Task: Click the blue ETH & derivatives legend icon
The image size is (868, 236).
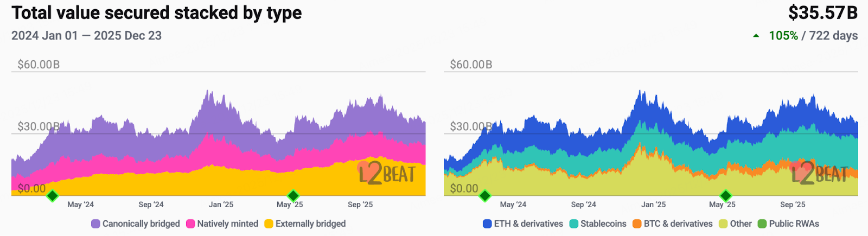Action: coord(487,224)
